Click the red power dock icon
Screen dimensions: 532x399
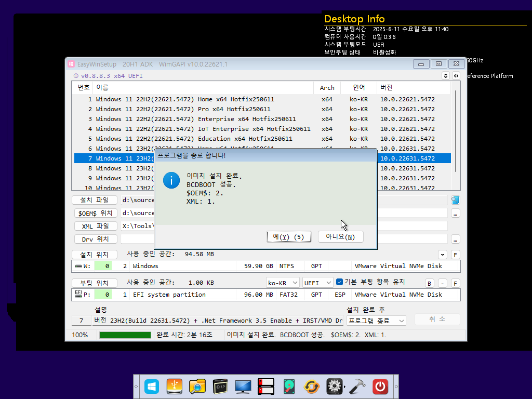380,387
